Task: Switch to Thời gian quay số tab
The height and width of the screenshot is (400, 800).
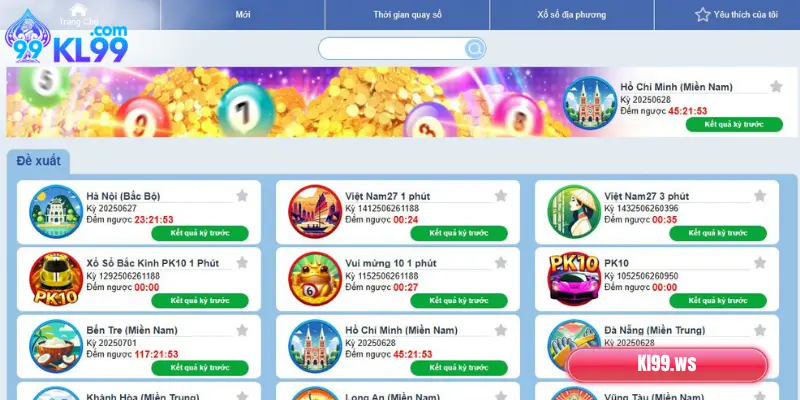Action: (x=407, y=15)
